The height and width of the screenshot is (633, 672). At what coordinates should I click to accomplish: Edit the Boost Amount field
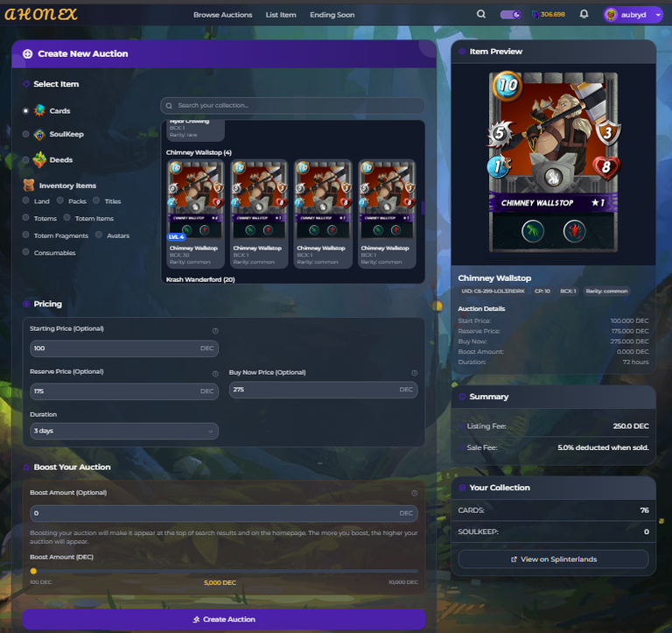coord(224,513)
